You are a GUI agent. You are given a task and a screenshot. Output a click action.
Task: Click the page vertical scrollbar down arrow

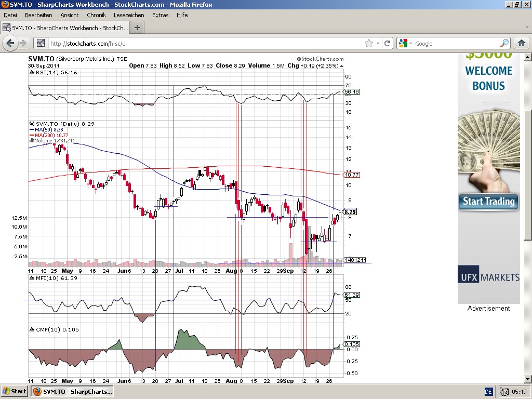pos(527,378)
